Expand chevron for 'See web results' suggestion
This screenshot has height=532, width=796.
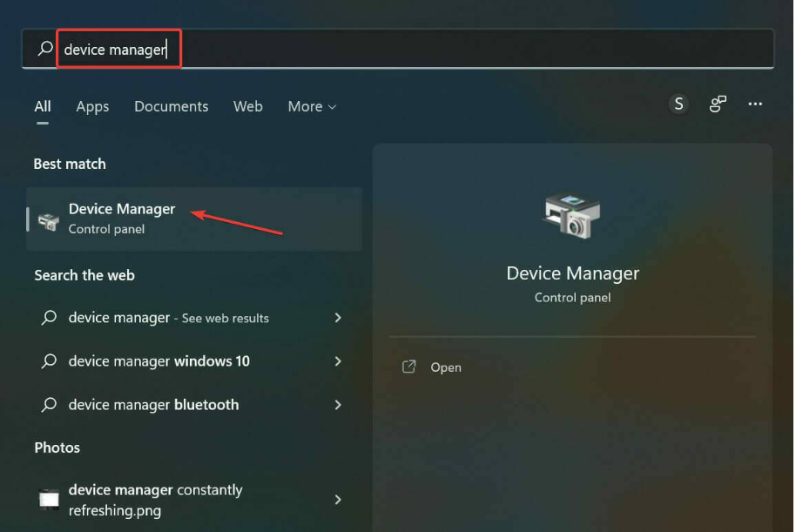coord(338,318)
